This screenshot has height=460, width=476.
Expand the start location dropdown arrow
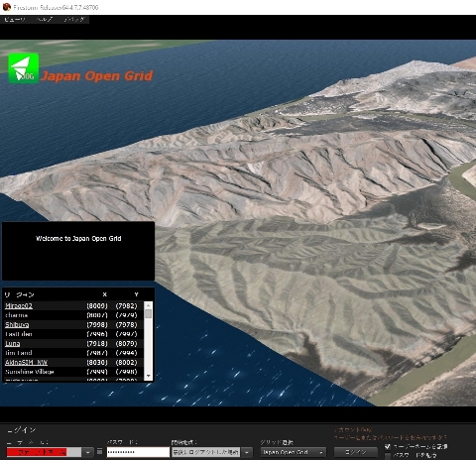pyautogui.click(x=247, y=452)
